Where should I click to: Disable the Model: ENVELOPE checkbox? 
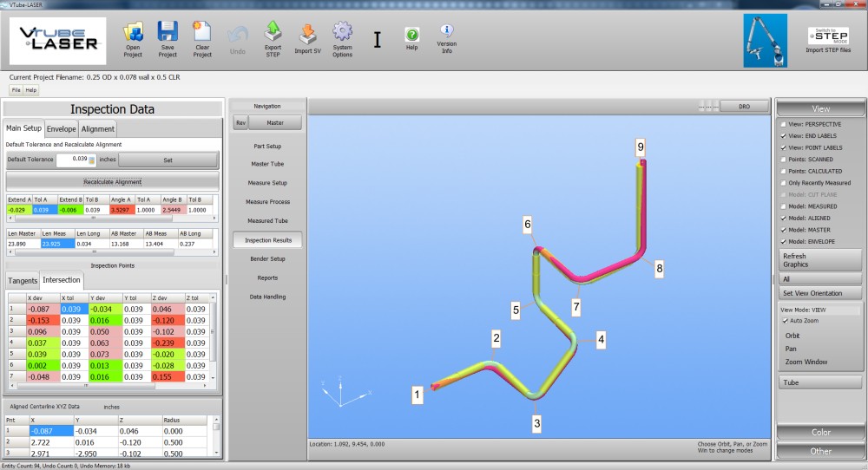coord(783,241)
